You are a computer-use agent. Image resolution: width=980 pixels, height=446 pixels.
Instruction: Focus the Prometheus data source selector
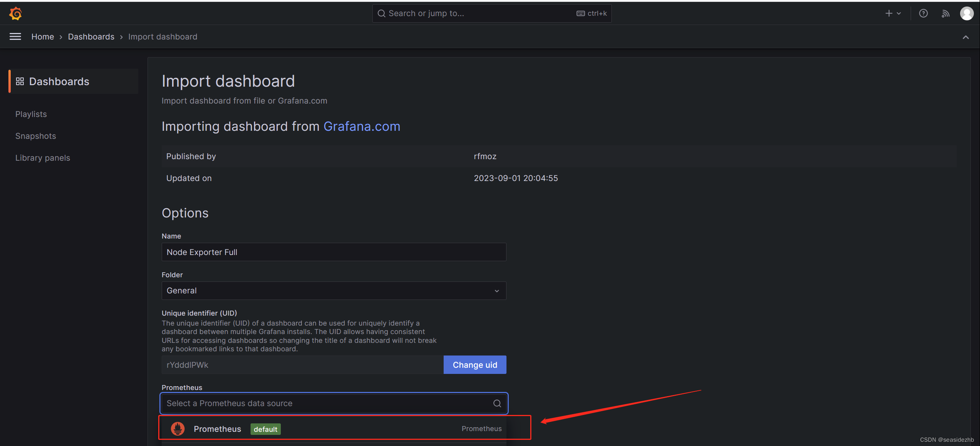pos(334,403)
